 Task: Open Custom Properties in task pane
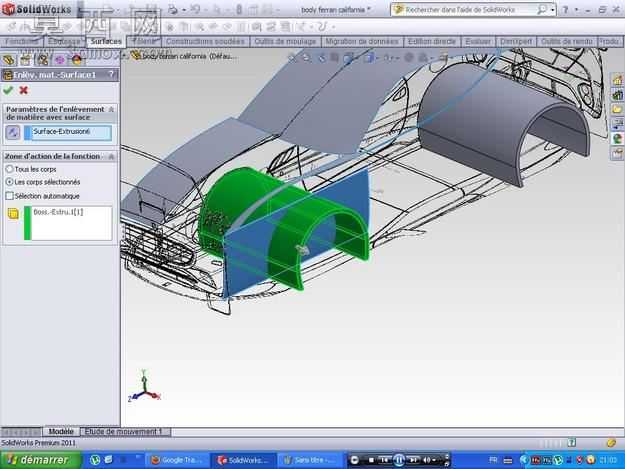[x=617, y=153]
